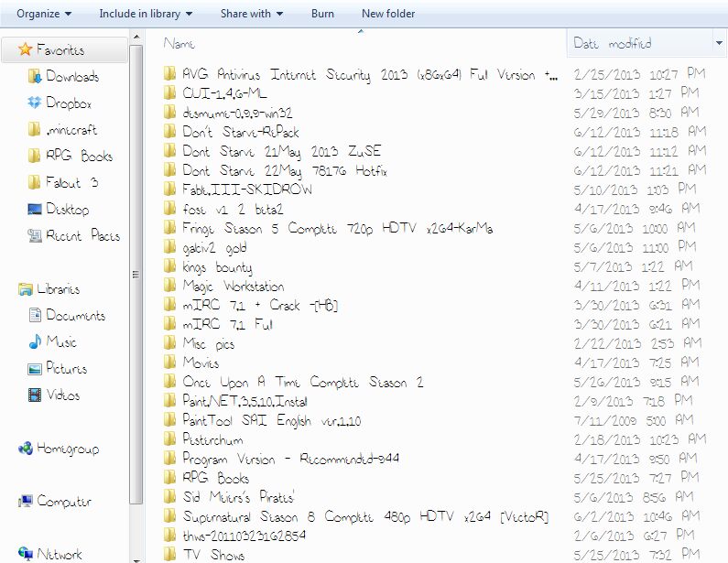This screenshot has width=728, height=563.
Task: Select mIRC 7.1 + Crack folder
Action: (x=260, y=305)
